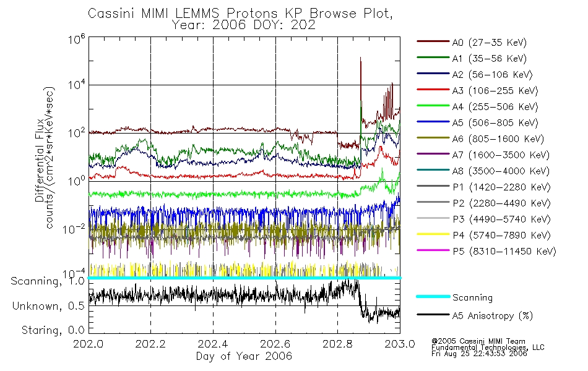This screenshot has height=371, width=588.
Task: Click the black A5 Anisotropy legend line
Action: pyautogui.click(x=433, y=314)
